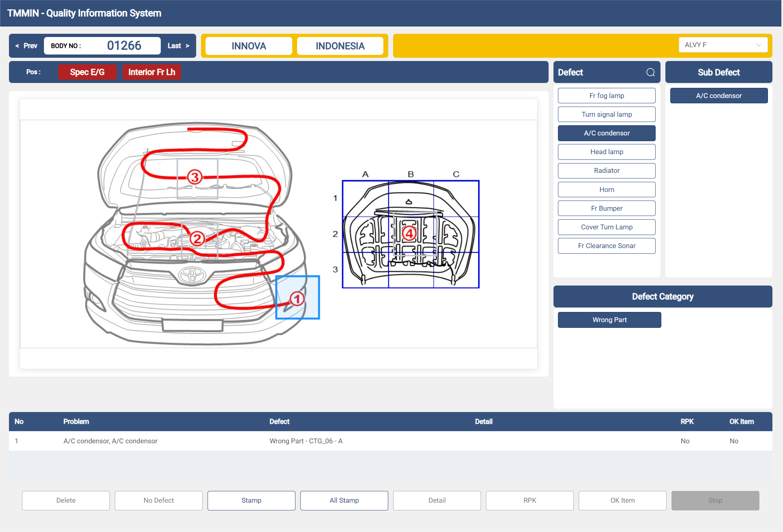Choose Turn signal lamp defect
Screen dimensions: 783x532
606,114
